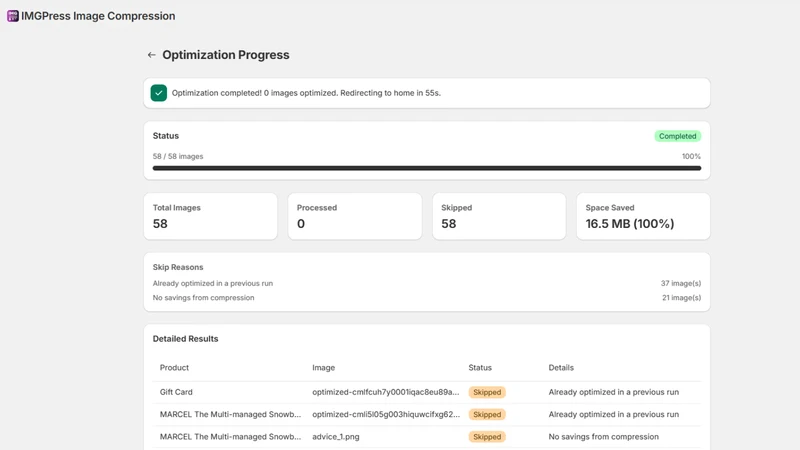Click the No savings from compression skip reason row
Viewport: 800px width, 450px height.
point(427,297)
